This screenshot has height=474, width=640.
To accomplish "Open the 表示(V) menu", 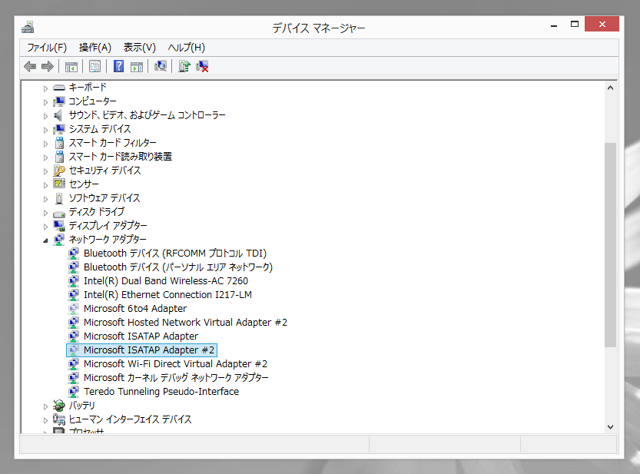I will [x=140, y=47].
